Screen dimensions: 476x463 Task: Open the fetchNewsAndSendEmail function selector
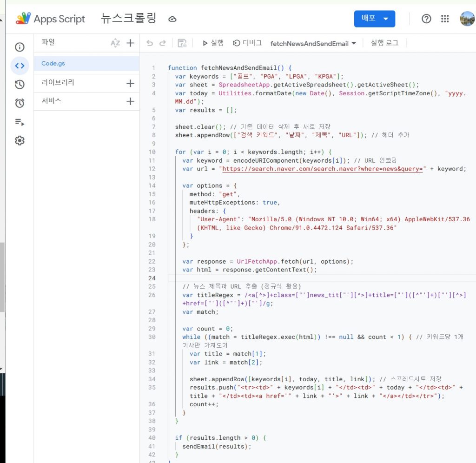coord(313,43)
